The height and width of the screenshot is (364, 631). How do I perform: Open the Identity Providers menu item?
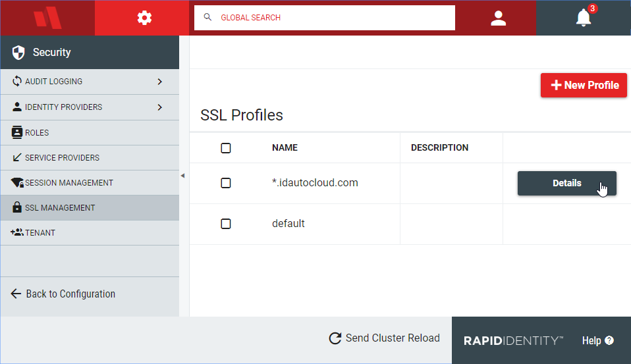pyautogui.click(x=90, y=107)
